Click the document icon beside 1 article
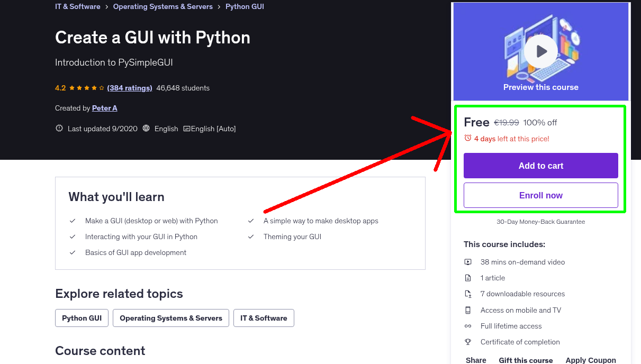Image resolution: width=641 pixels, height=364 pixels. 468,278
